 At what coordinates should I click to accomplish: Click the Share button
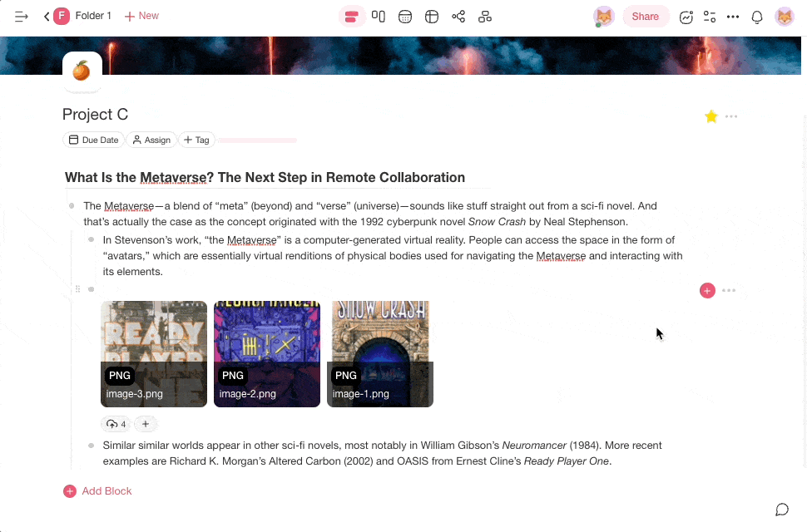pos(645,17)
